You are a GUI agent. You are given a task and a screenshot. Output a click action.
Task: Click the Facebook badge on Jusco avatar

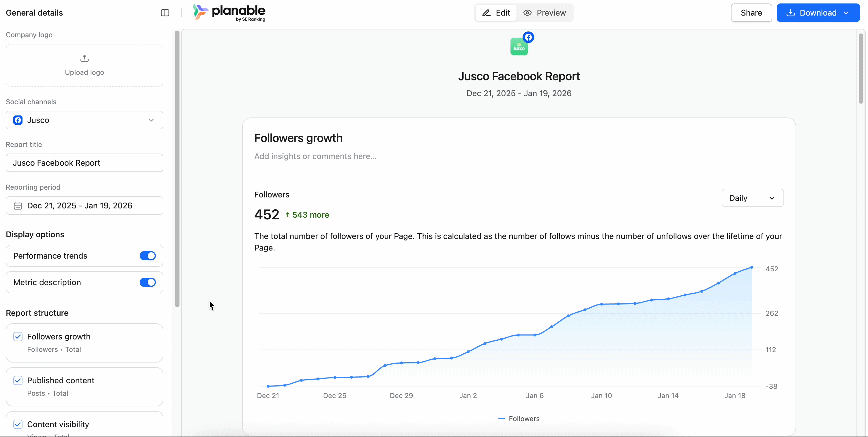(528, 38)
